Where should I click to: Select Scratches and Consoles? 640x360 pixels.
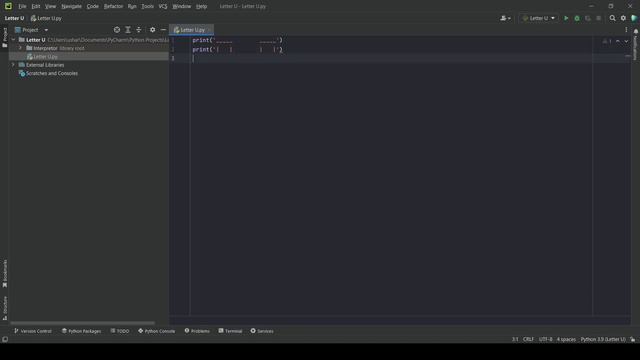pyautogui.click(x=51, y=73)
